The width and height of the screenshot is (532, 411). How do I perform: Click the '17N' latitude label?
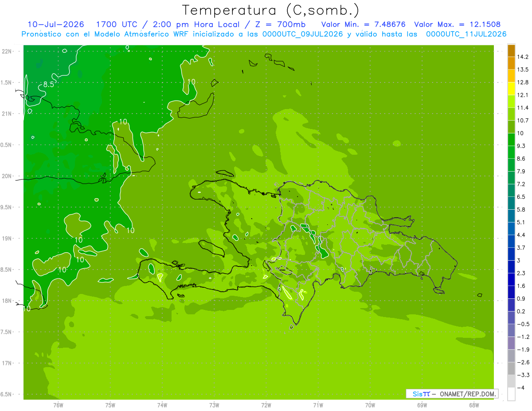click(7, 363)
